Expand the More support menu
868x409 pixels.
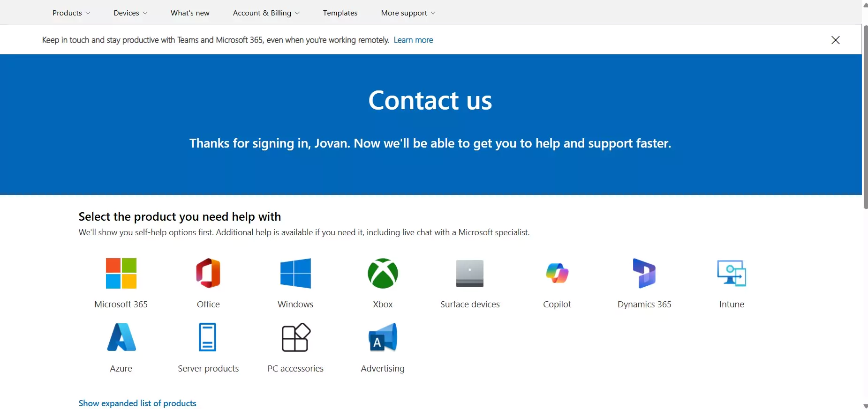[x=408, y=13]
